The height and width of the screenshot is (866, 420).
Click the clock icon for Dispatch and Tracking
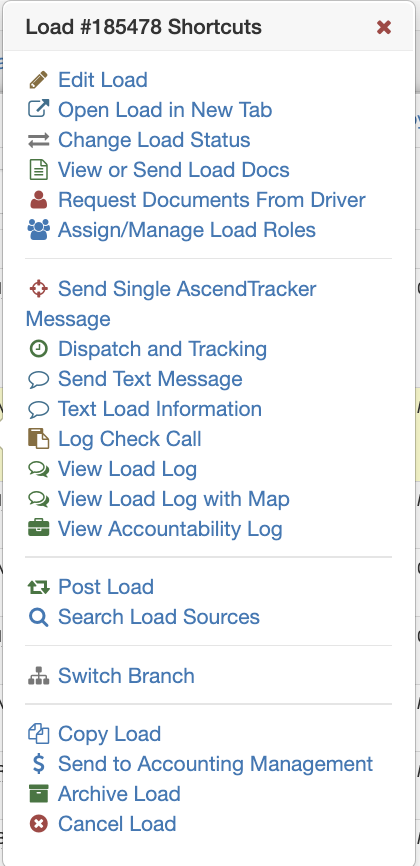tap(38, 349)
